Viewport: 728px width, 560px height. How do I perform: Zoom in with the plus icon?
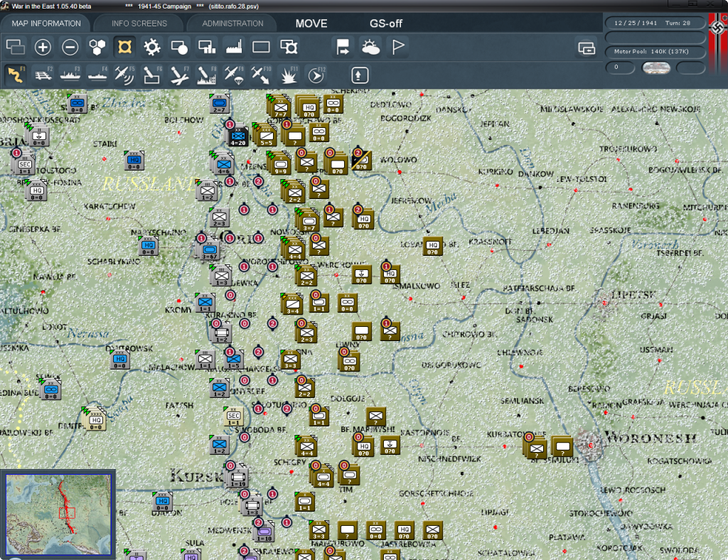pyautogui.click(x=43, y=47)
